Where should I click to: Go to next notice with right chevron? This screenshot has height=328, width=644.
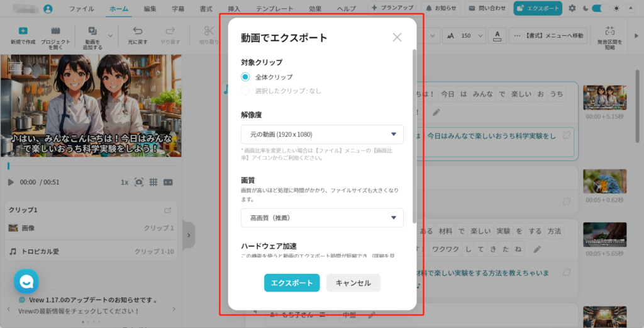click(x=174, y=309)
